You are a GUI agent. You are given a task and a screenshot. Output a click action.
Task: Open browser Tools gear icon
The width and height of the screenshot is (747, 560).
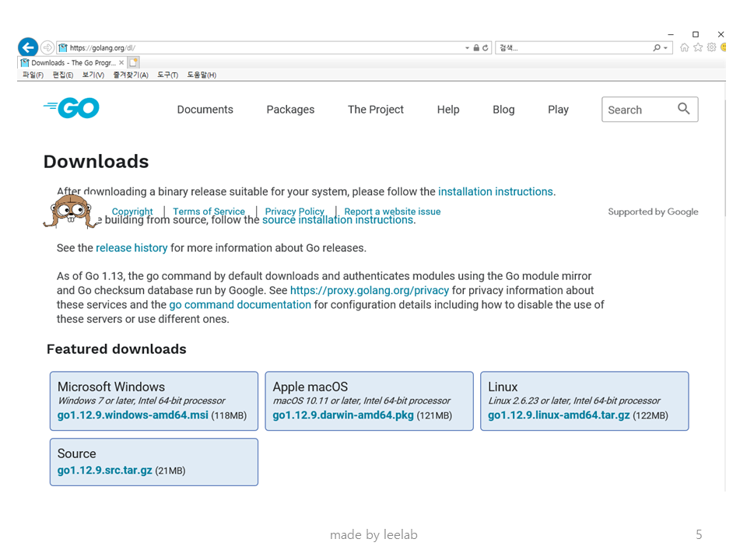point(712,47)
